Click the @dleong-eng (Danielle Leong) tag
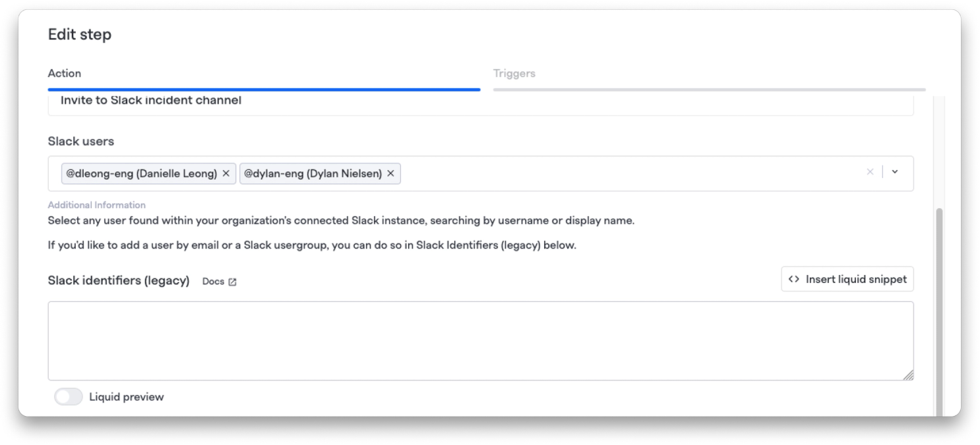Image resolution: width=980 pixels, height=445 pixels. [148, 173]
